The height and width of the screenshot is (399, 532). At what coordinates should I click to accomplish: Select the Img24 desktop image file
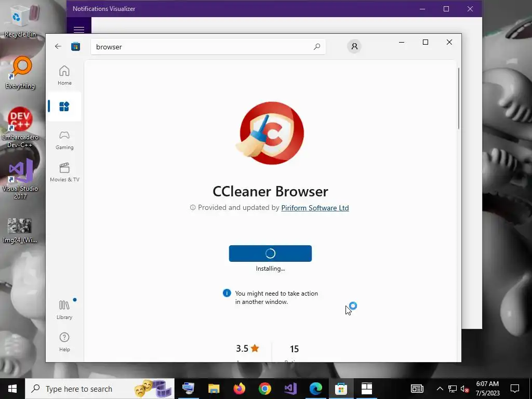[20, 230]
